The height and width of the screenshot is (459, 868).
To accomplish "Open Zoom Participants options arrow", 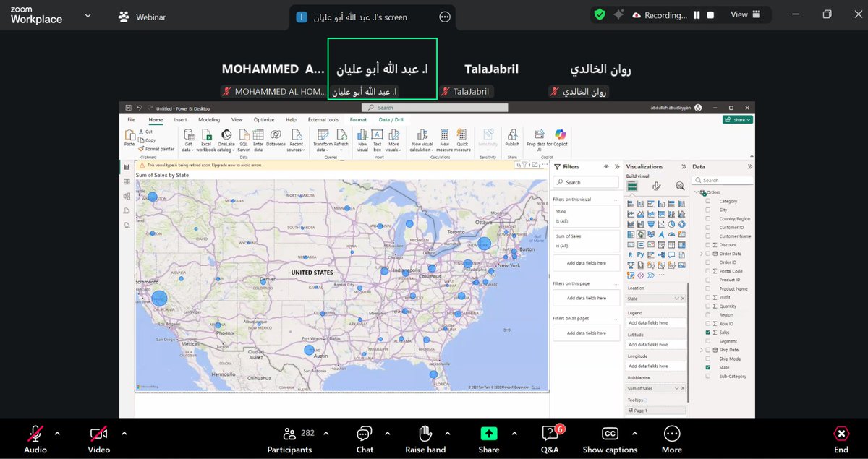I will point(325,433).
